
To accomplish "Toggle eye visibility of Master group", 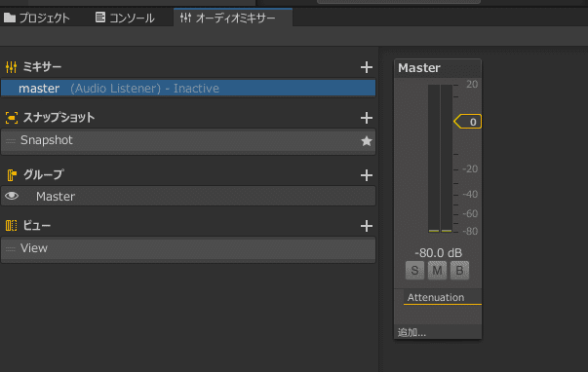I will coord(12,196).
